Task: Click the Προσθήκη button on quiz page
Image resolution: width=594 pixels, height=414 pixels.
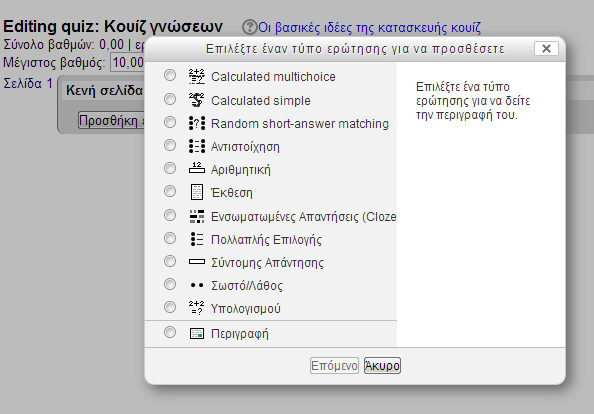Action: tap(111, 120)
